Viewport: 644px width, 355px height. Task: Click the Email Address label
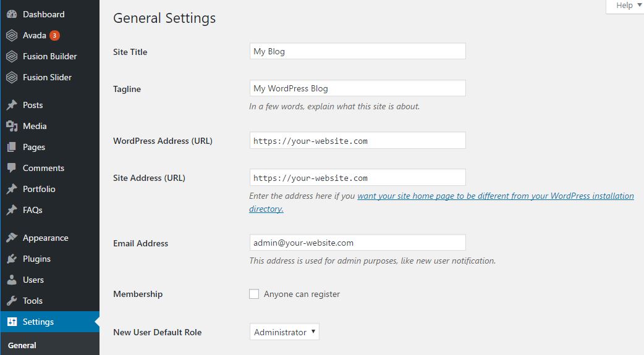tap(141, 243)
